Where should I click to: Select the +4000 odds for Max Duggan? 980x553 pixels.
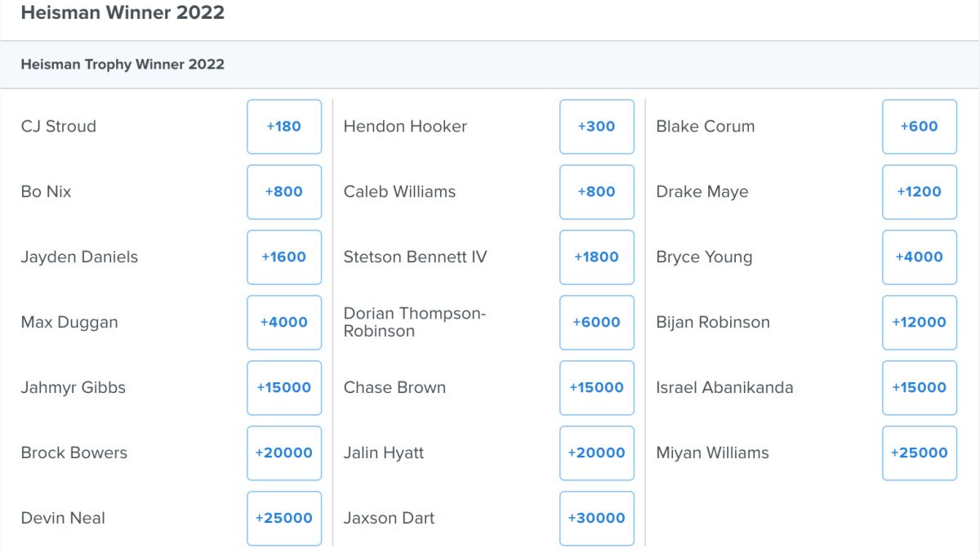click(284, 323)
